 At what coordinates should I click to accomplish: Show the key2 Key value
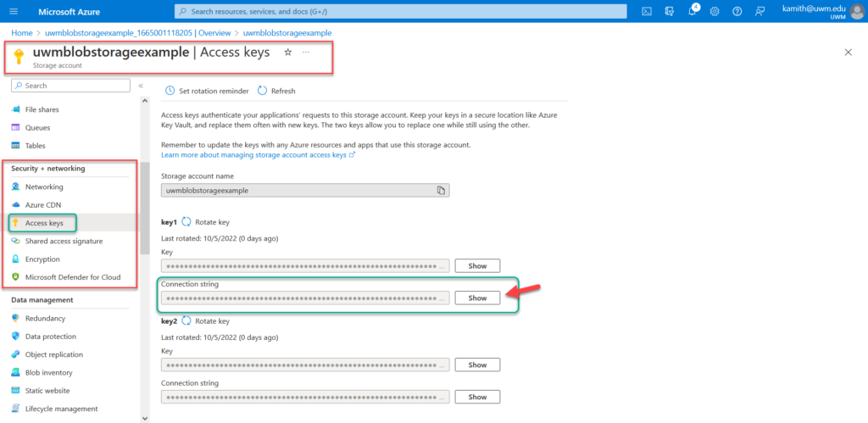click(x=477, y=365)
